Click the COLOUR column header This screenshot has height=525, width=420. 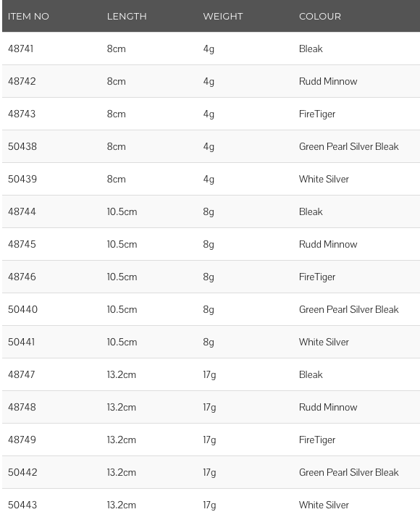pos(320,17)
